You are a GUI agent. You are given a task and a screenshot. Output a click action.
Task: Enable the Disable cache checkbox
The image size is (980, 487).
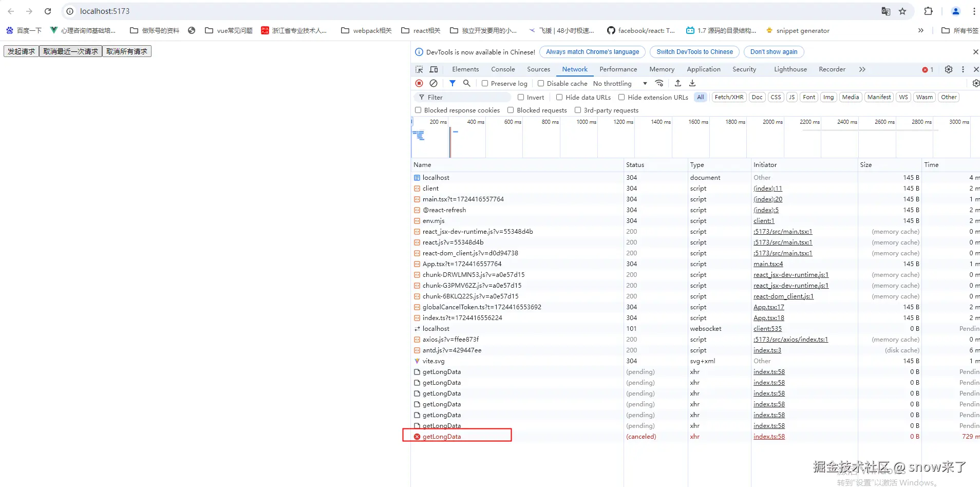click(x=541, y=83)
